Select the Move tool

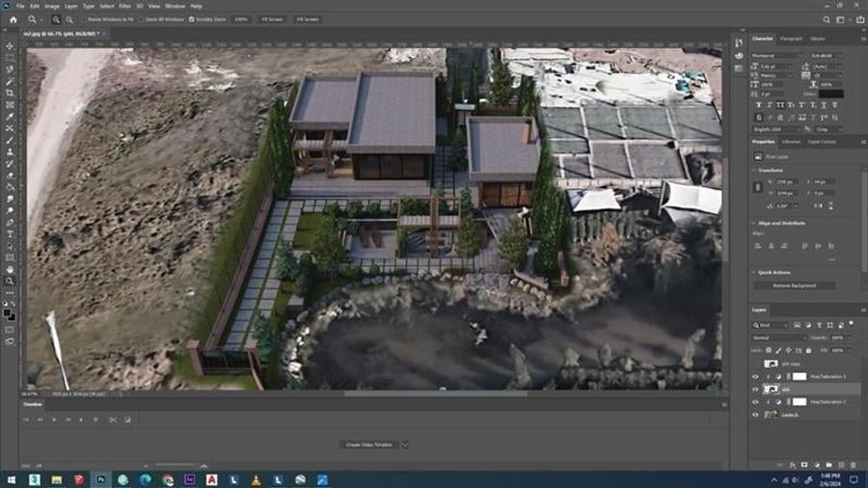click(x=10, y=45)
